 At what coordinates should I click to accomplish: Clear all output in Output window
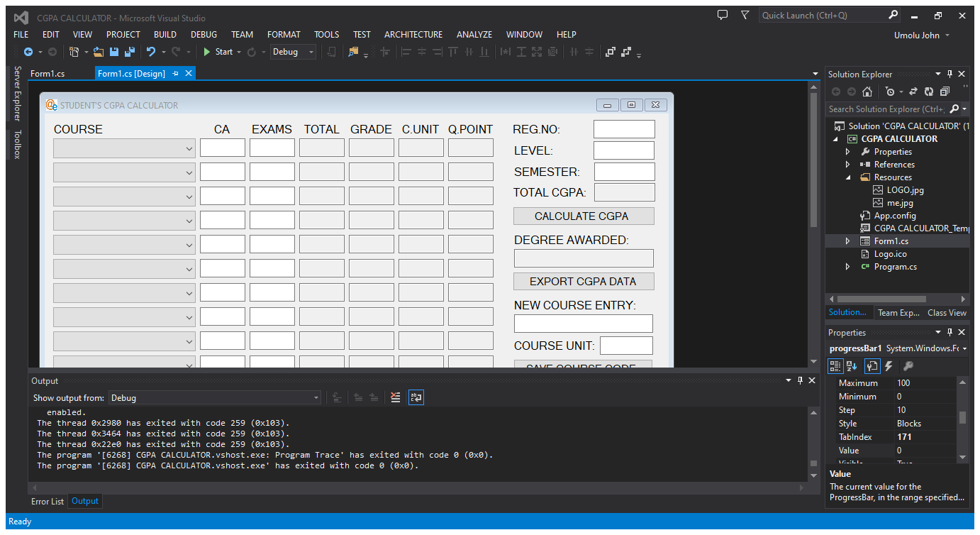pos(396,398)
